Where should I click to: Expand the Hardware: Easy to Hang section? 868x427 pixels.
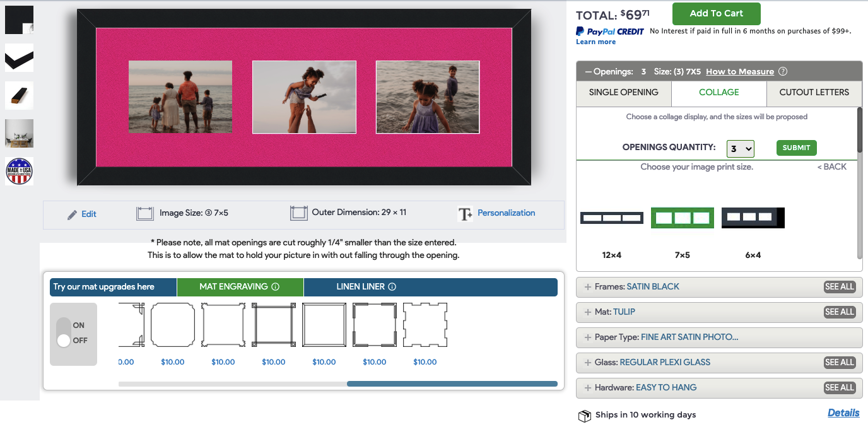click(588, 388)
